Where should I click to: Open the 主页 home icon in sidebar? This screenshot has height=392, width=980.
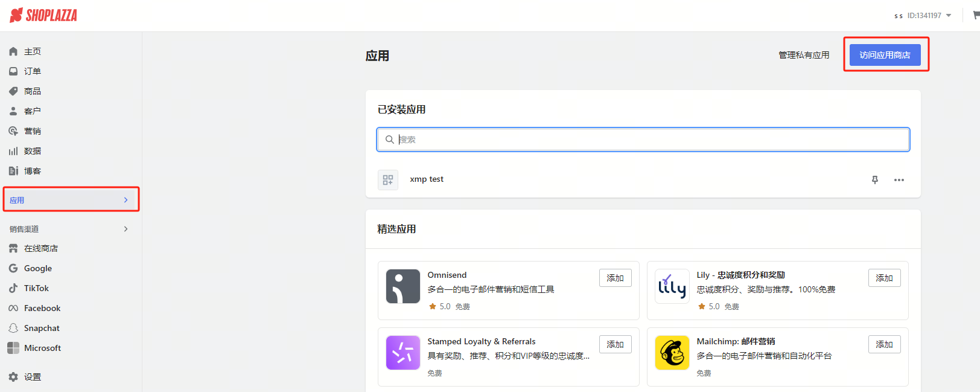pyautogui.click(x=13, y=51)
